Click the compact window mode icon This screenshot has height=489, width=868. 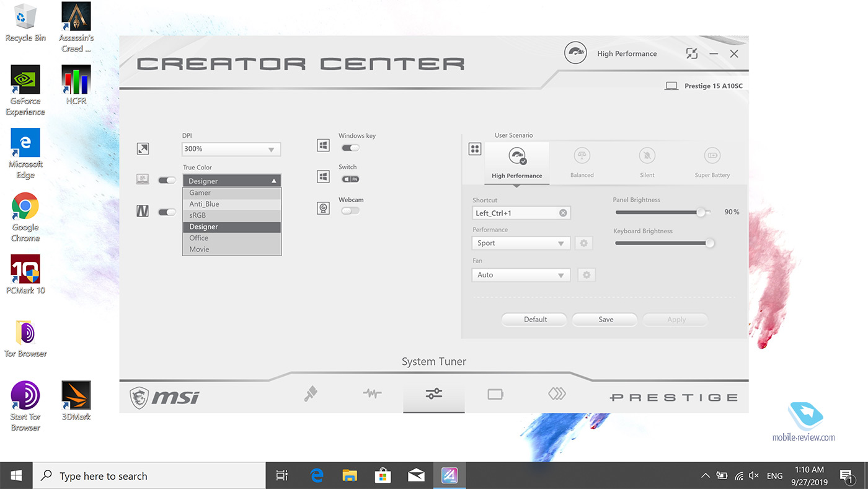692,54
